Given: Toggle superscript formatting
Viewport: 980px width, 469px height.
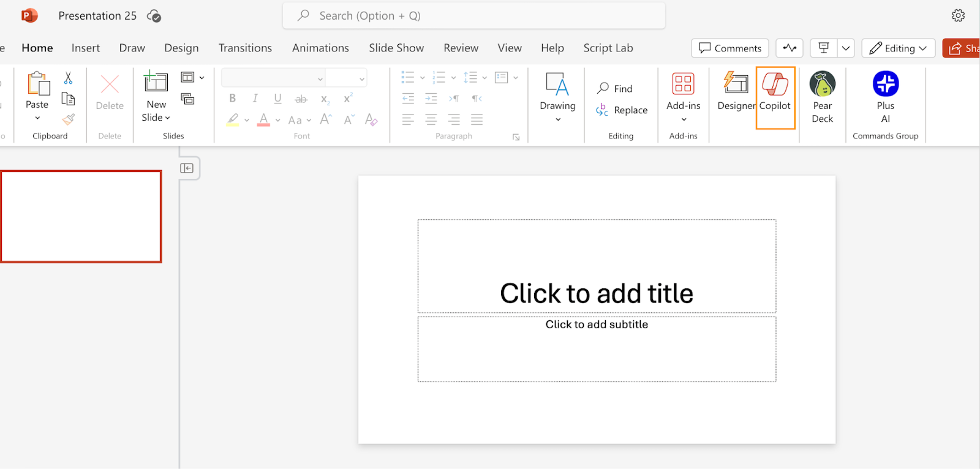Looking at the screenshot, I should click(x=348, y=98).
